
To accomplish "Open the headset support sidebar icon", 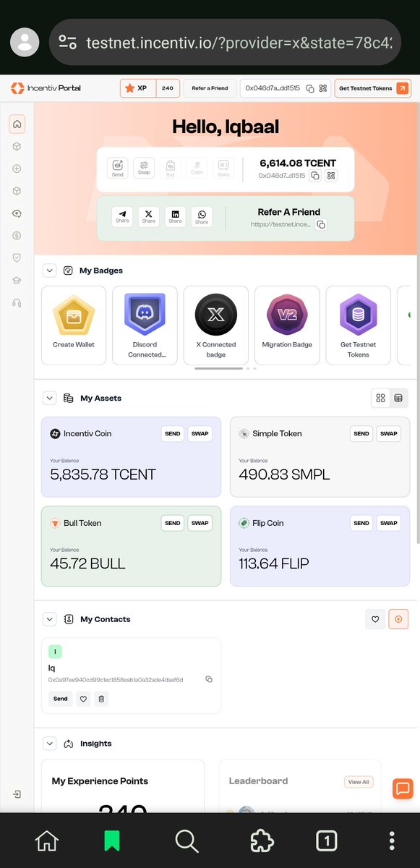I will 17,303.
